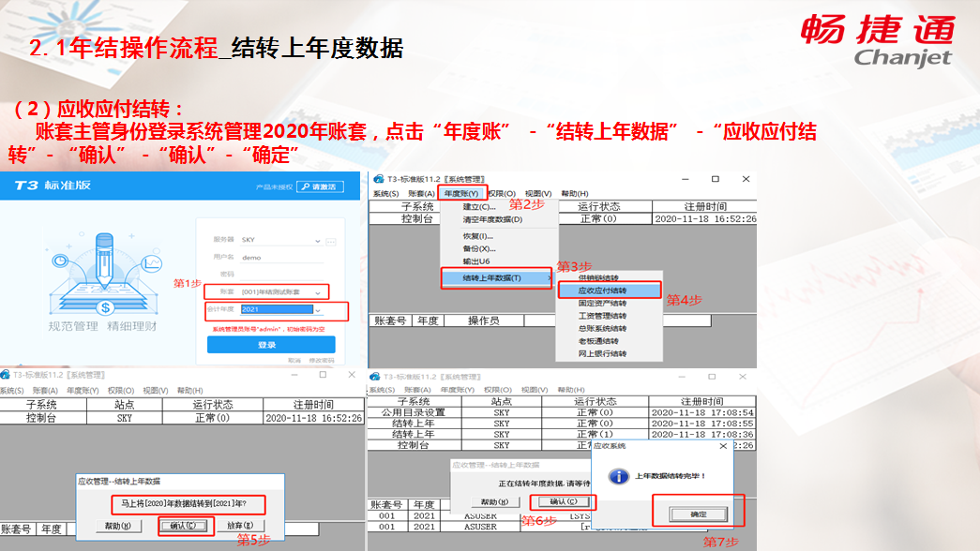Viewport: 980px width, 551px height.
Task: Open 权限(O) menu in top-right window
Action: tap(502, 194)
